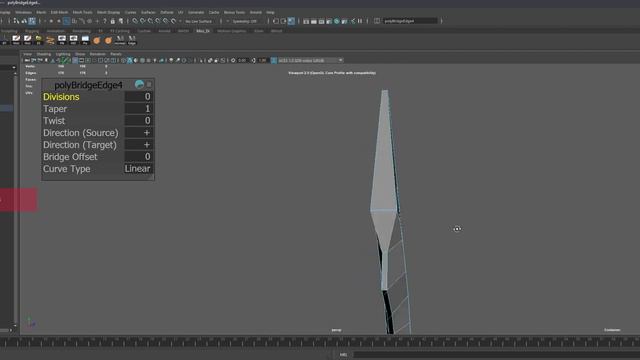Click the highlighted shading mode icon in panel toolbar
Image resolution: width=640 pixels, height=360 pixels.
pos(130,60)
